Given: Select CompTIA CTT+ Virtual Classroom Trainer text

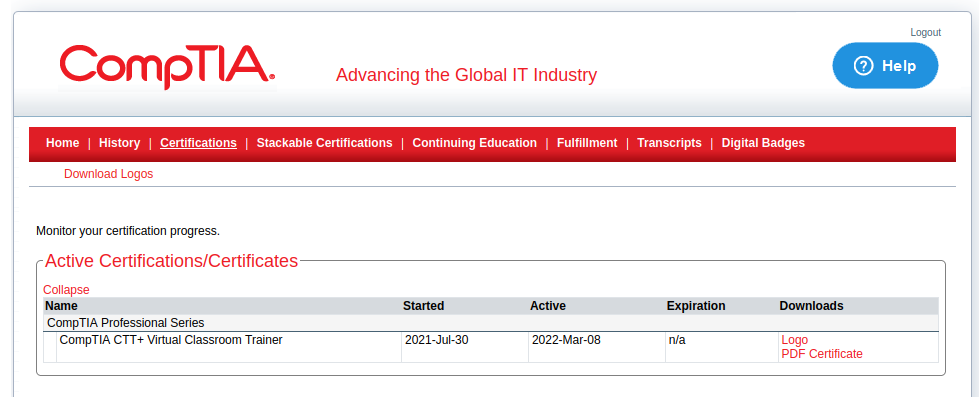Looking at the screenshot, I should point(171,340).
